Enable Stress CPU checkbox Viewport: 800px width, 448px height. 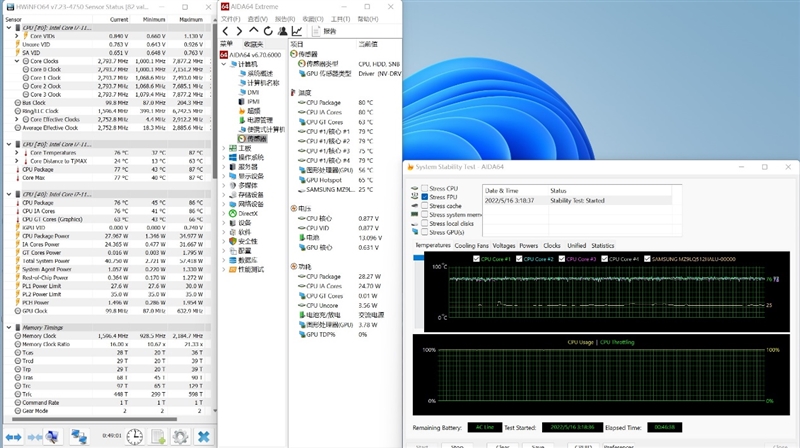pos(424,188)
